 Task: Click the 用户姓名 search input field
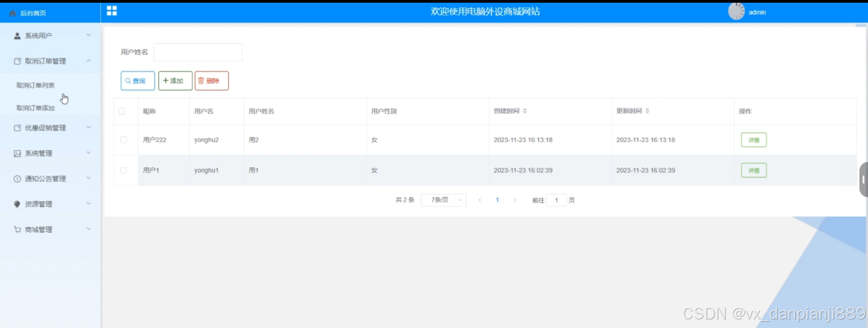coord(198,52)
